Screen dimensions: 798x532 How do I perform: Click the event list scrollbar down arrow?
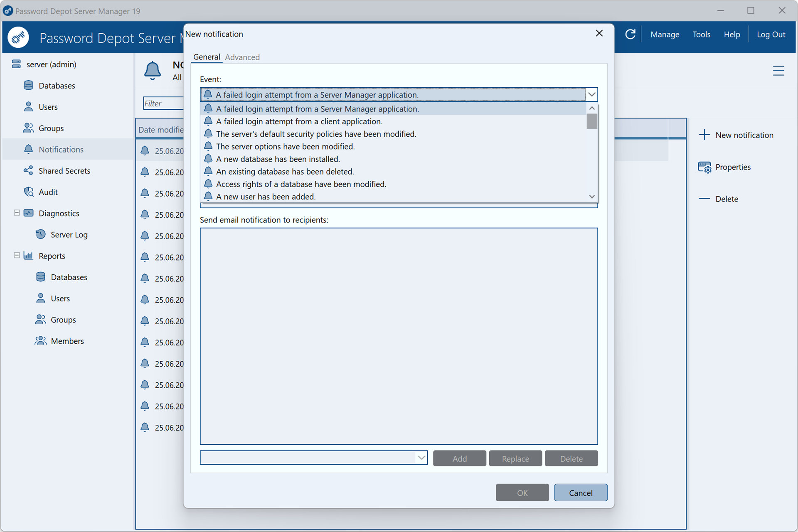pyautogui.click(x=592, y=197)
